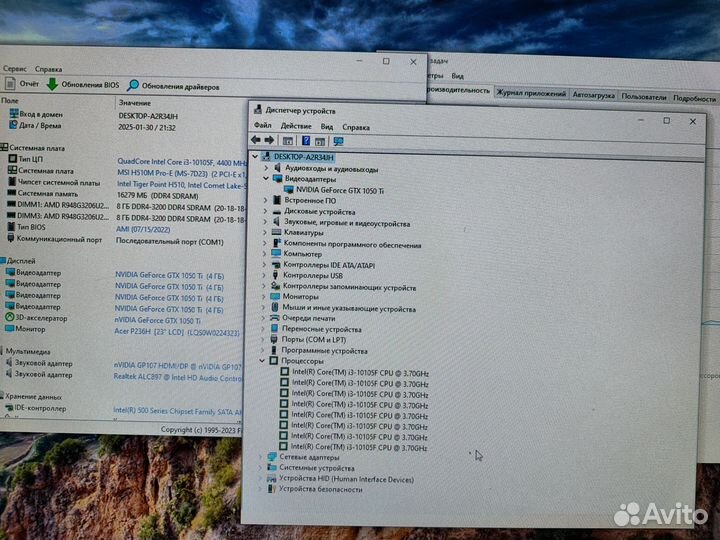Expand the Аудиовходы и аудиовыходы node

tap(266, 169)
